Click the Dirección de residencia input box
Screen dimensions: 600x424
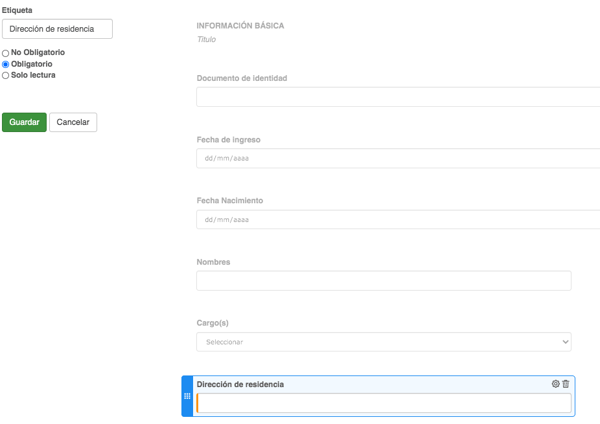tap(384, 403)
